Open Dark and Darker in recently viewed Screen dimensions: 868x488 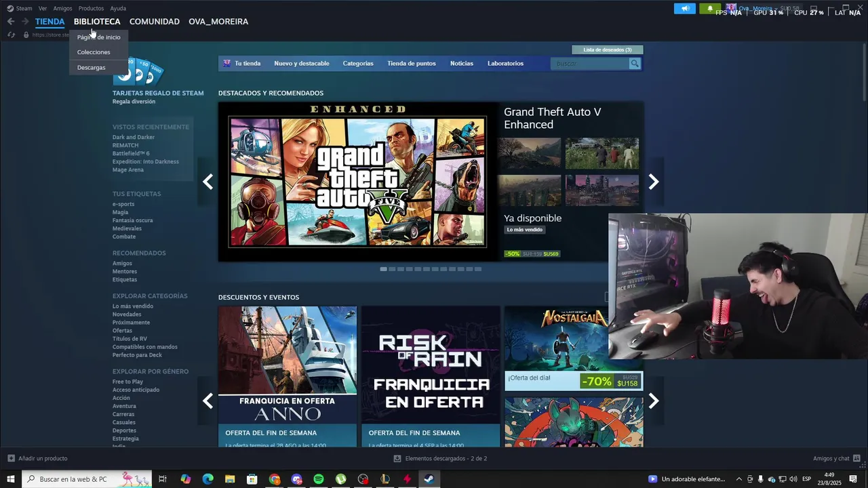coord(134,138)
